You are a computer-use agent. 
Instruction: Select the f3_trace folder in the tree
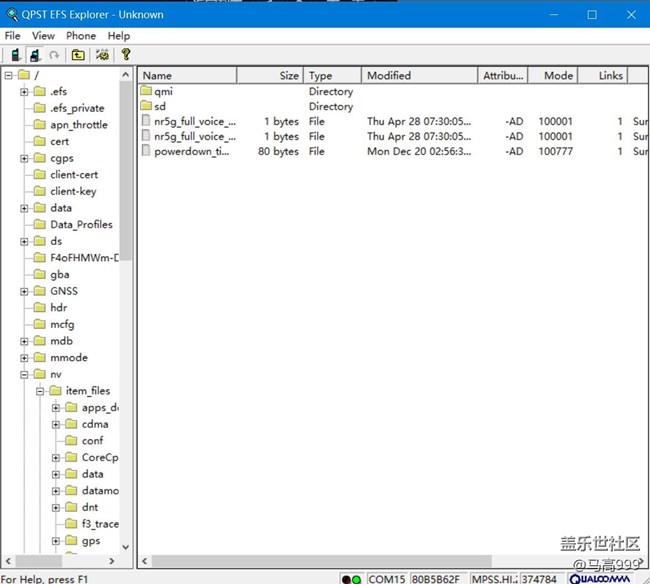(99, 524)
